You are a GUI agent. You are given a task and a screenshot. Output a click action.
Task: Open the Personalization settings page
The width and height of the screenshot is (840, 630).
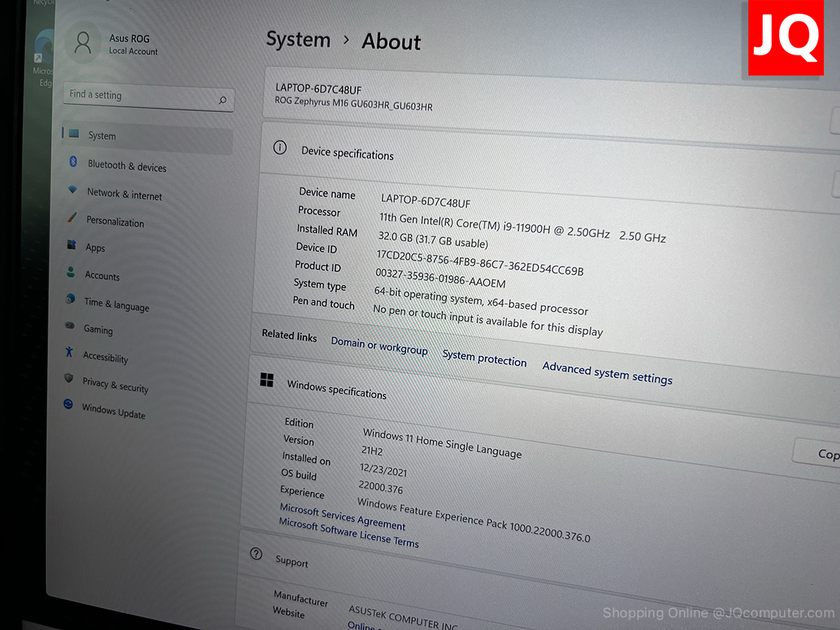(x=115, y=221)
